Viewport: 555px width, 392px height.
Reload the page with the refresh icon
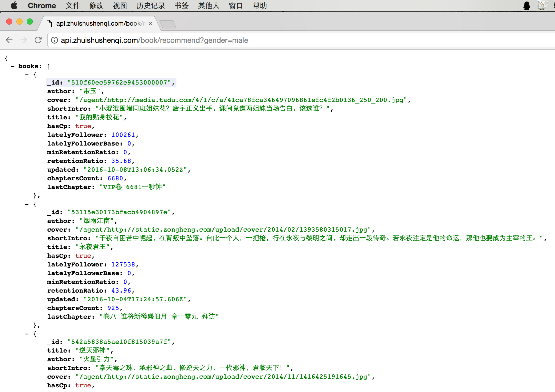pyautogui.click(x=38, y=40)
